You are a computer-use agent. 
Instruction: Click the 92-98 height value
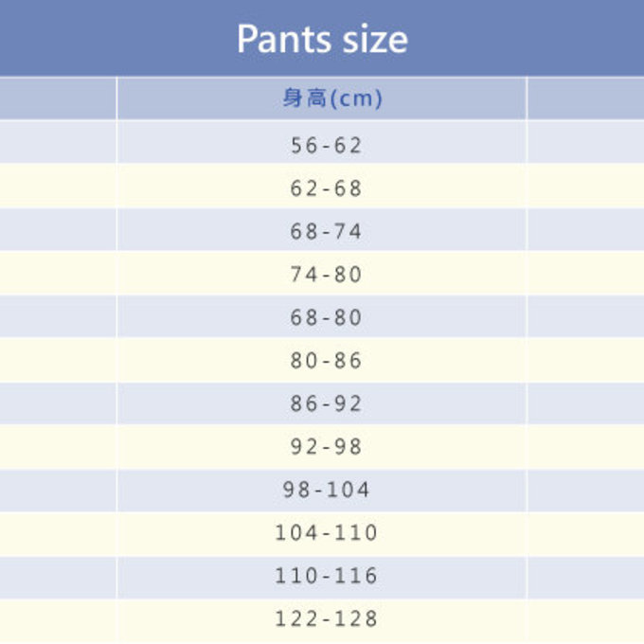[326, 447]
